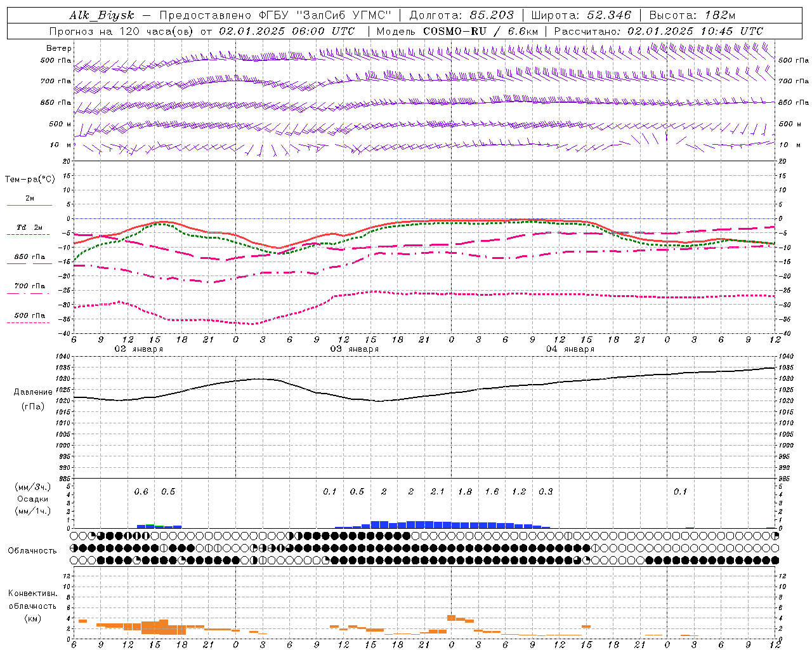Image resolution: width=812 pixels, height=650 pixels.
Task: Click the '(мм/3ч.)' precipitation unit label
Action: pos(33,487)
